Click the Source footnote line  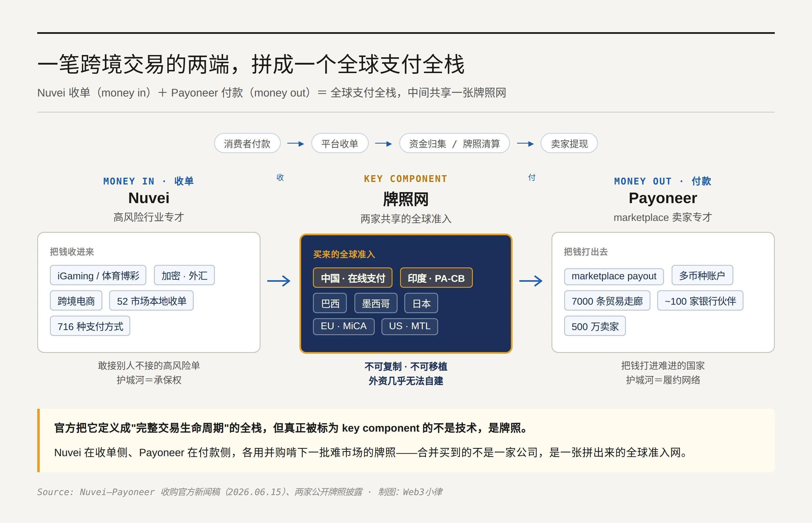coord(240,492)
